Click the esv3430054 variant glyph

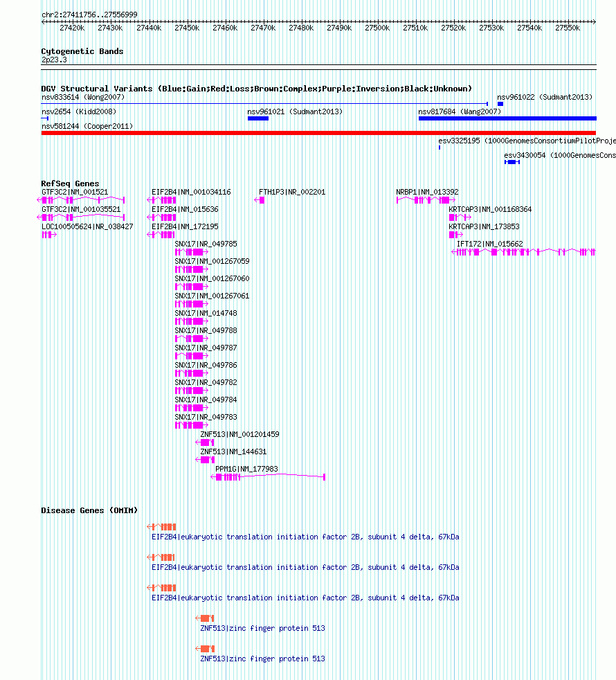pos(512,162)
